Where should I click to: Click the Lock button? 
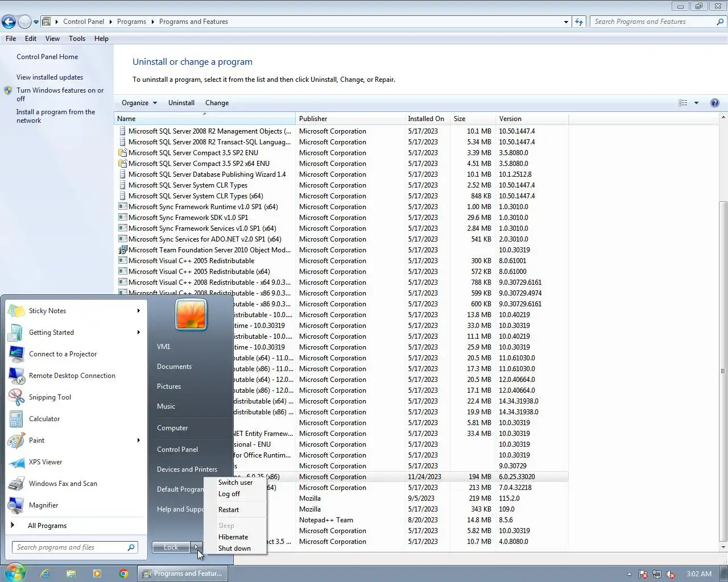coord(171,547)
